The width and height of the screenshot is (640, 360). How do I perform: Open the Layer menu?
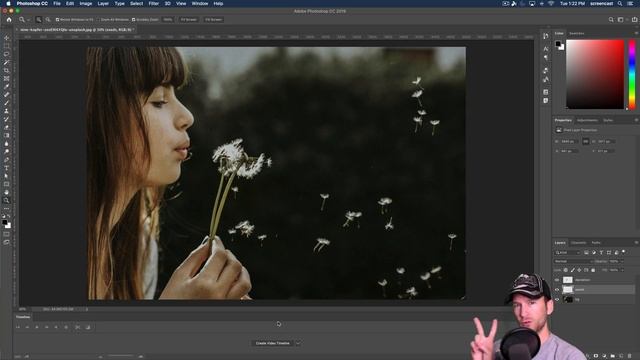click(103, 3)
